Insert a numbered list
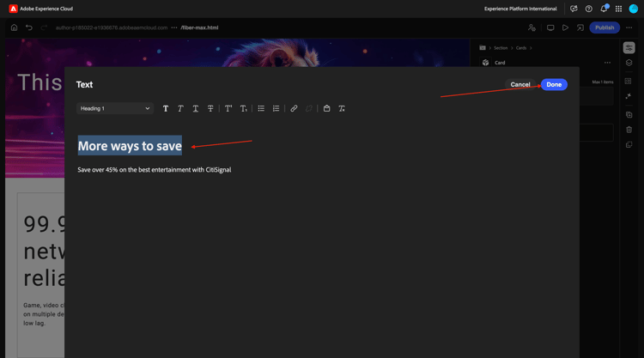644x358 pixels. click(x=276, y=108)
